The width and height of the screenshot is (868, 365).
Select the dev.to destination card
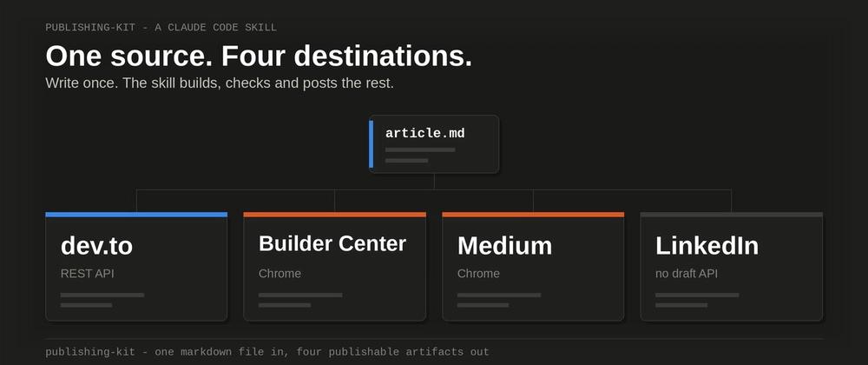point(136,267)
